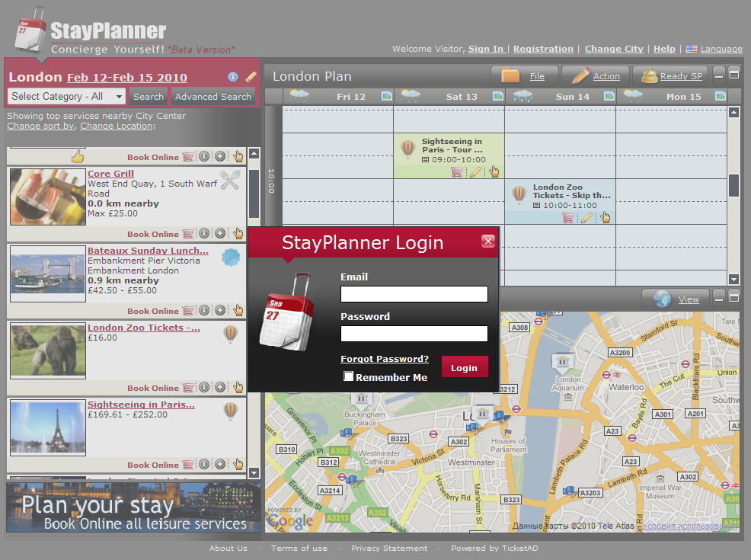
Task: Click the services list scroll-down arrow
Action: click(x=254, y=473)
